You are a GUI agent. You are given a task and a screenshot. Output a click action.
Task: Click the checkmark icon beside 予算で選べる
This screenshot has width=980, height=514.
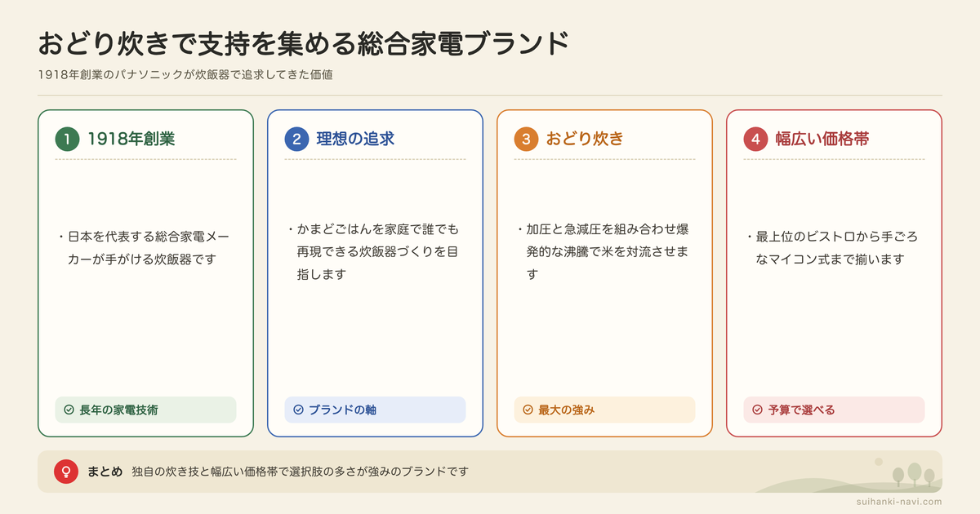click(x=757, y=410)
